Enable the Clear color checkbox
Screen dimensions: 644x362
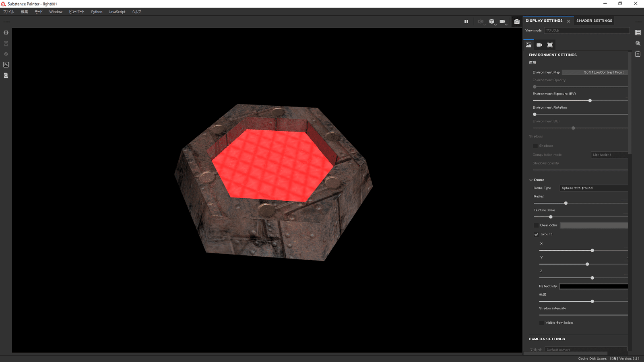(x=536, y=225)
